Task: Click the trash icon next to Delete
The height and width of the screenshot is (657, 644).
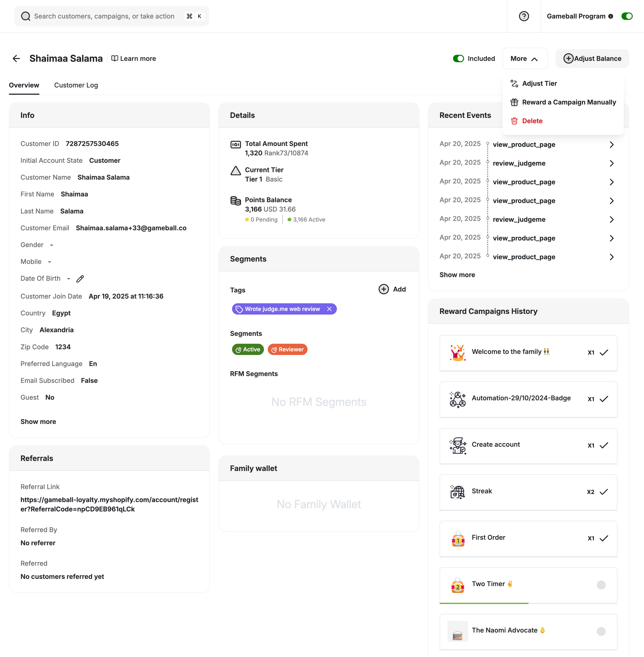Action: pyautogui.click(x=514, y=121)
